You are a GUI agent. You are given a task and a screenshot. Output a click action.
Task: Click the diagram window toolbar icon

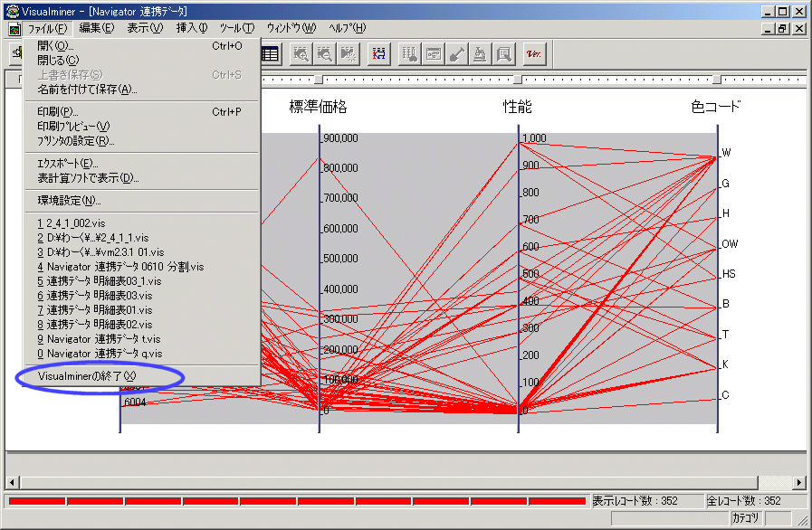(x=434, y=54)
